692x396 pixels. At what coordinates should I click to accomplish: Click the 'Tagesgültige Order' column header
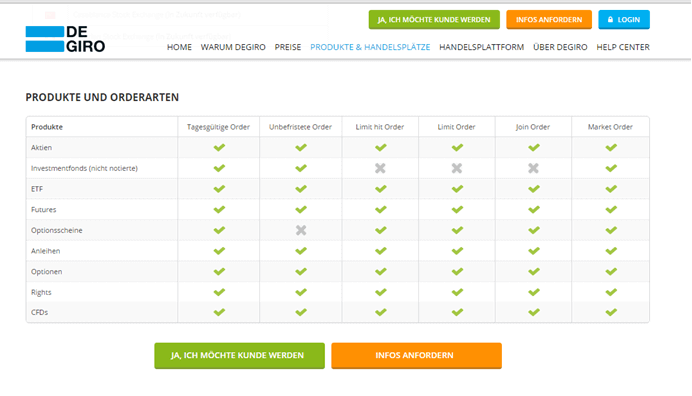218,127
